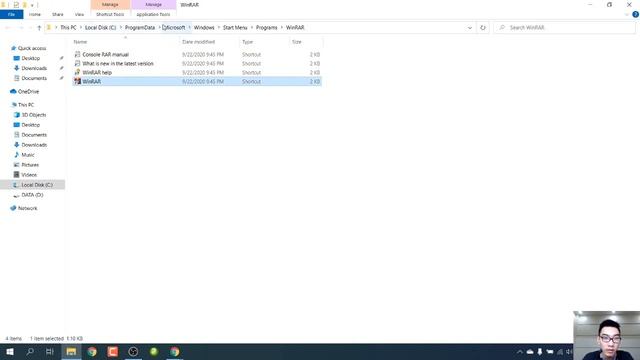The image size is (640, 360).
Task: Open Task View on the taskbar
Action: 50,352
